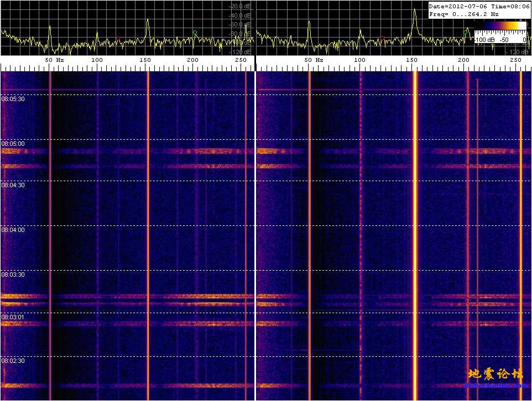Click the bright 150 Hz line in right waterfall
Image resolution: width=532 pixels, height=401 pixels.
tap(415, 236)
